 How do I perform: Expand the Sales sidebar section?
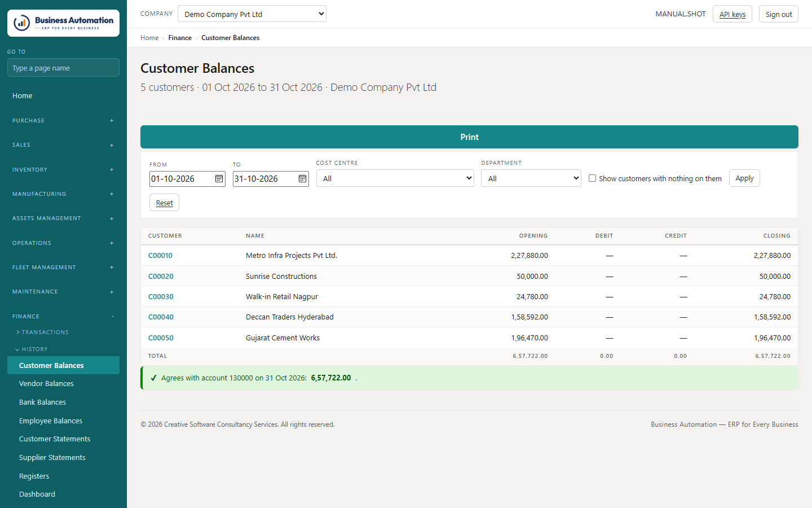(63, 145)
